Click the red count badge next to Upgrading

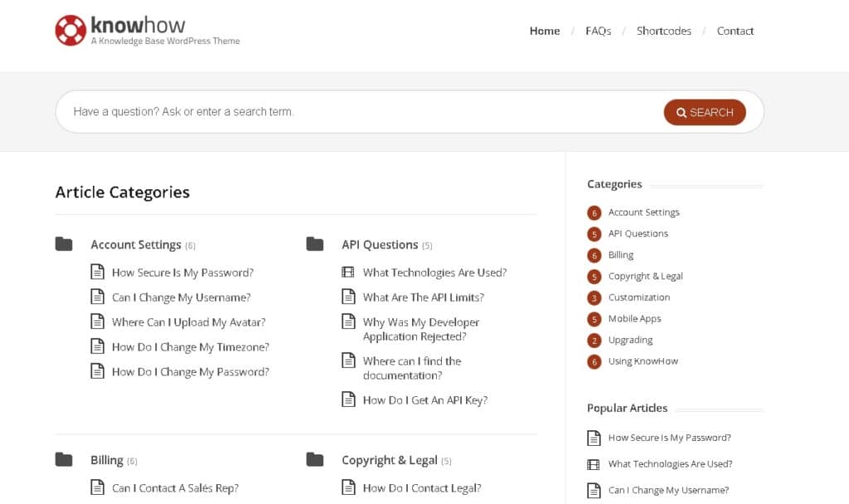click(x=594, y=340)
